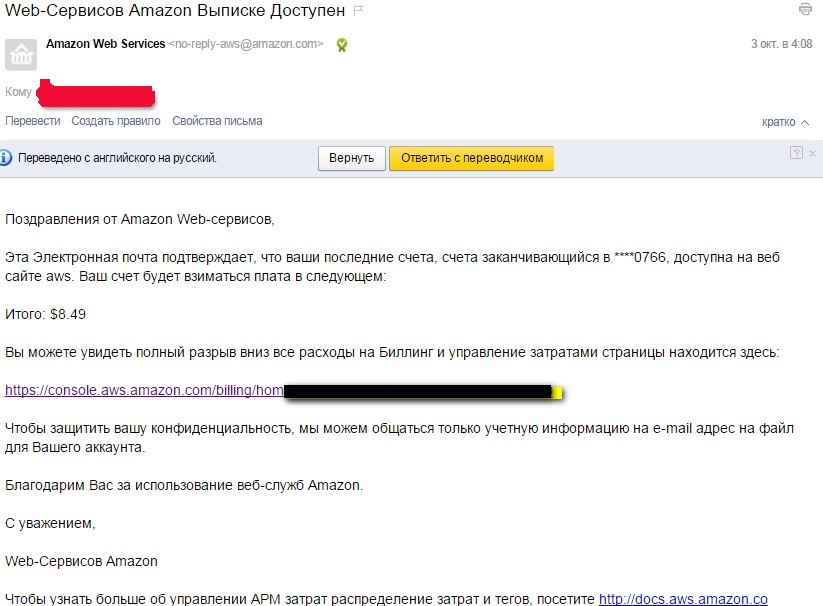Click the no-reply-aws@amazon.com address
Image resolution: width=823 pixels, height=606 pixels.
pyautogui.click(x=246, y=44)
